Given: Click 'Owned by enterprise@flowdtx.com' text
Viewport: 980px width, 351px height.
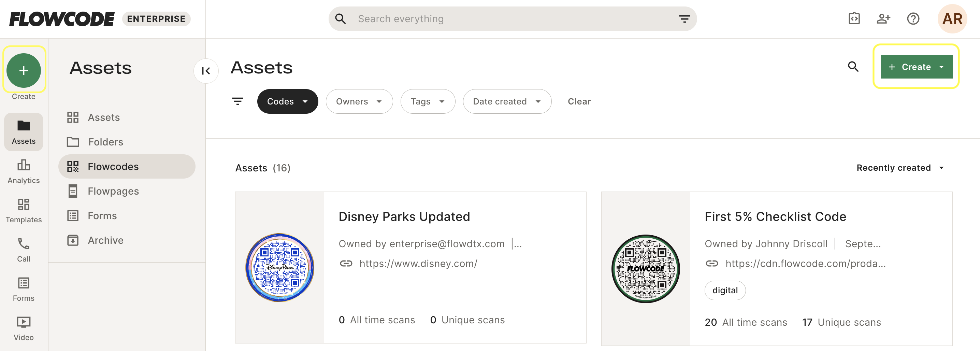Looking at the screenshot, I should click(421, 244).
